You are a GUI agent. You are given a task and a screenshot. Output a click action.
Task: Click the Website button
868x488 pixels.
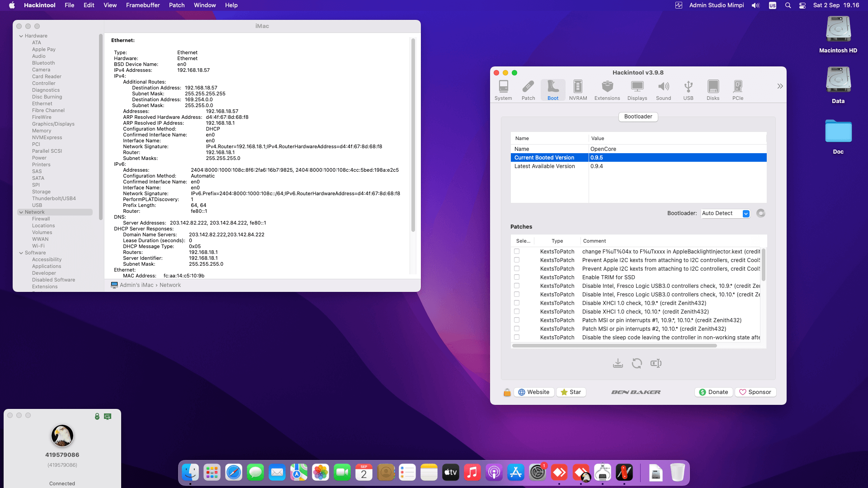(x=534, y=392)
